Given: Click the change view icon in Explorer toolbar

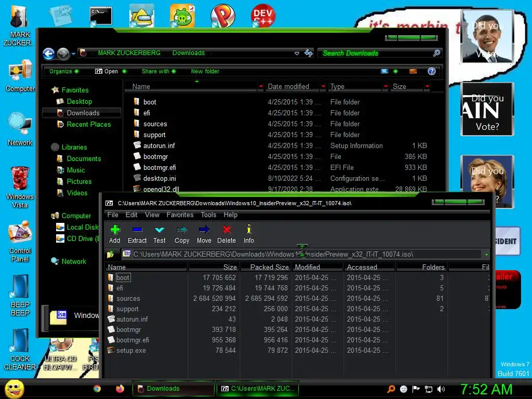Looking at the screenshot, I should point(384,71).
